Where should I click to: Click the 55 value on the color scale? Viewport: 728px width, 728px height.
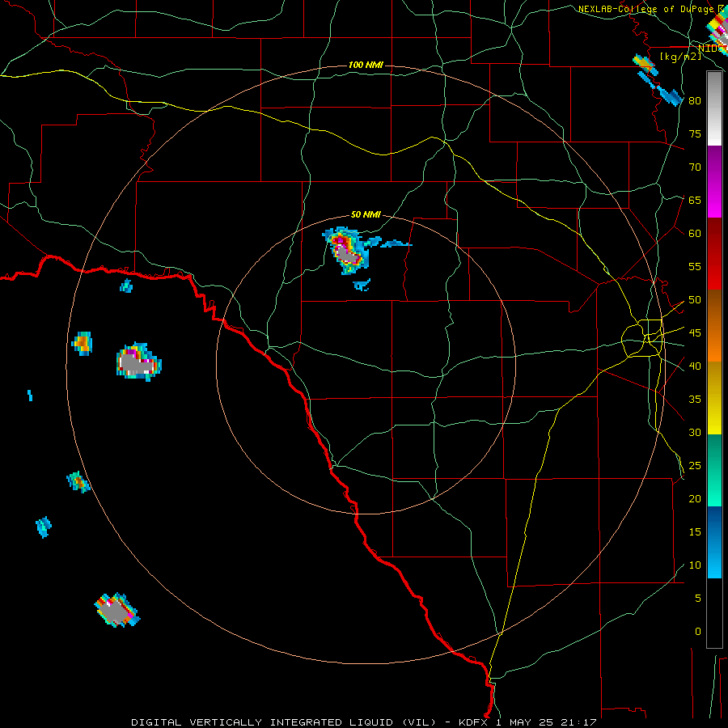(695, 266)
